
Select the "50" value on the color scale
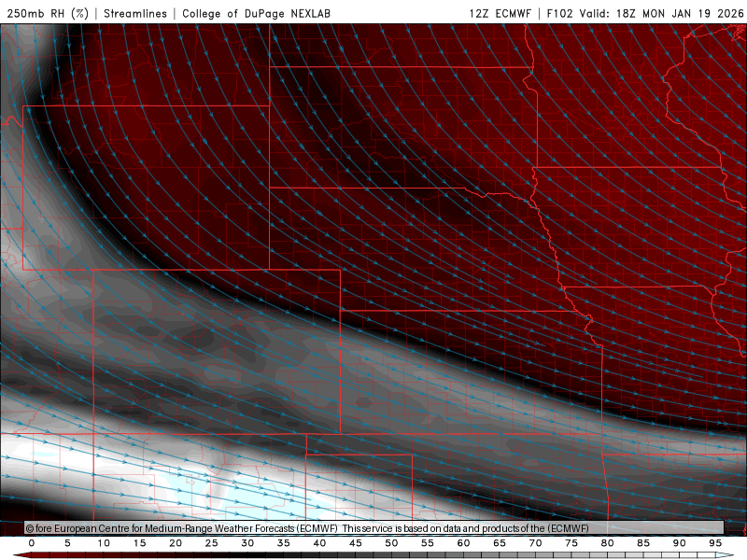pyautogui.click(x=391, y=543)
